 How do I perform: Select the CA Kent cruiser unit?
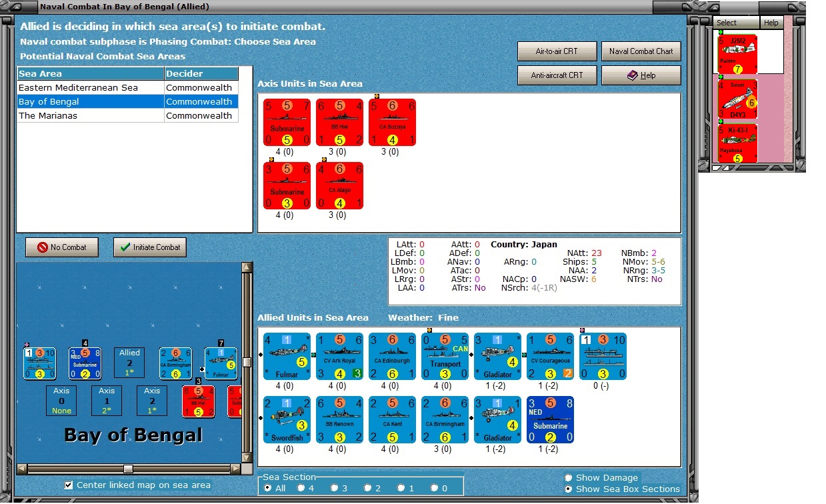pyautogui.click(x=392, y=419)
